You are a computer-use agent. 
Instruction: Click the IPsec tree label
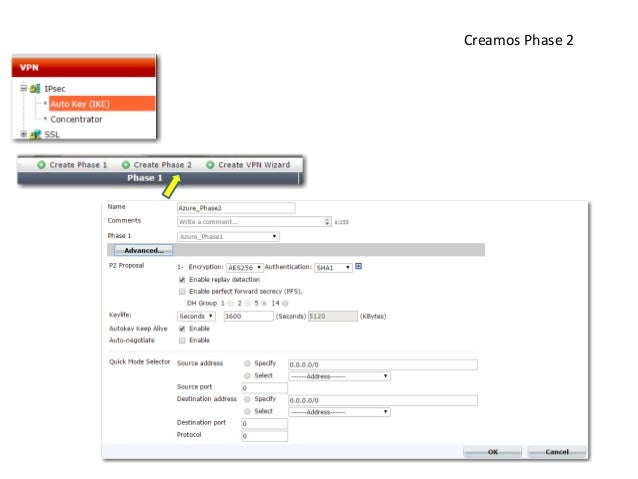pyautogui.click(x=55, y=89)
